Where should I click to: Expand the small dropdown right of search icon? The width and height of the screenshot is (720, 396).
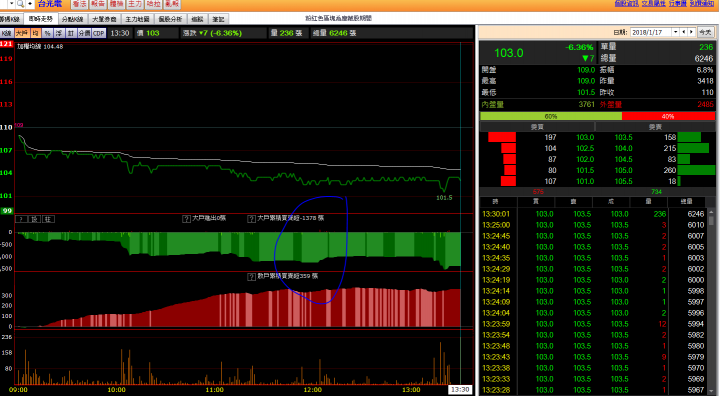[30, 4]
